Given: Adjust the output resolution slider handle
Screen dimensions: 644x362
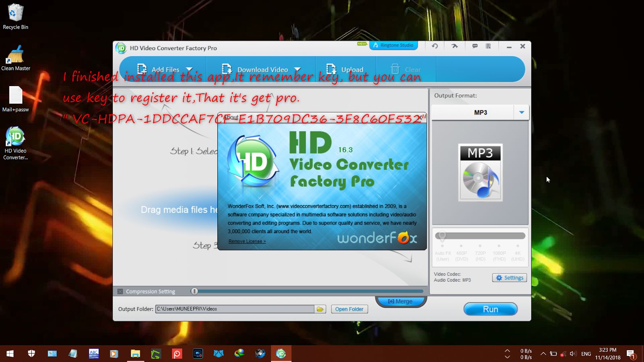Looking at the screenshot, I should [x=442, y=236].
